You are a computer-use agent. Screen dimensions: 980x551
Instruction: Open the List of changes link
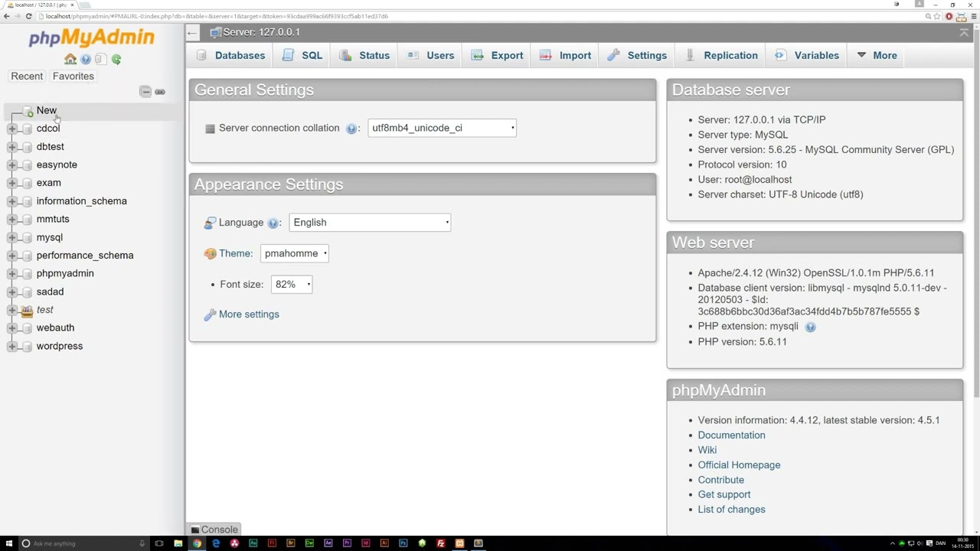pyautogui.click(x=731, y=510)
